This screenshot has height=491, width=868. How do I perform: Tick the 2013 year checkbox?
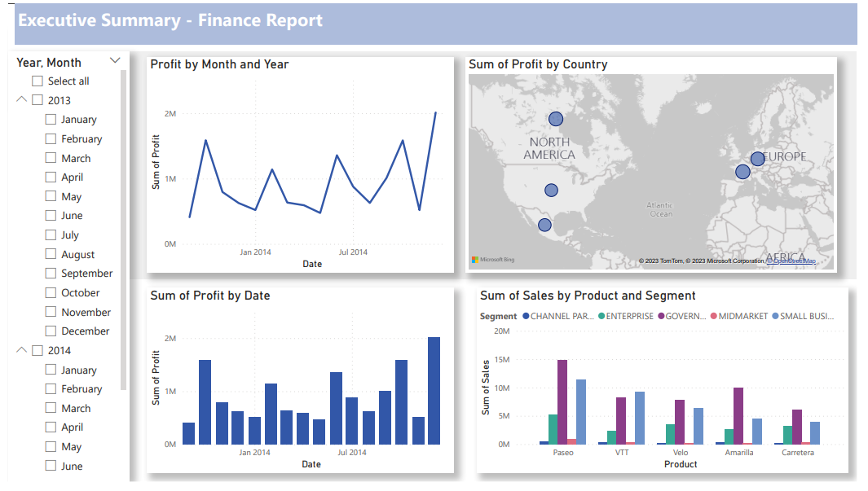click(37, 100)
